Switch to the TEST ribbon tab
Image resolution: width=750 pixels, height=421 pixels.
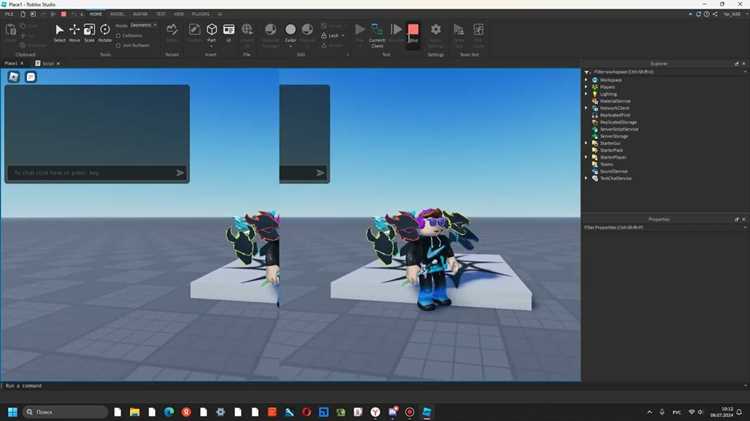(x=161, y=14)
